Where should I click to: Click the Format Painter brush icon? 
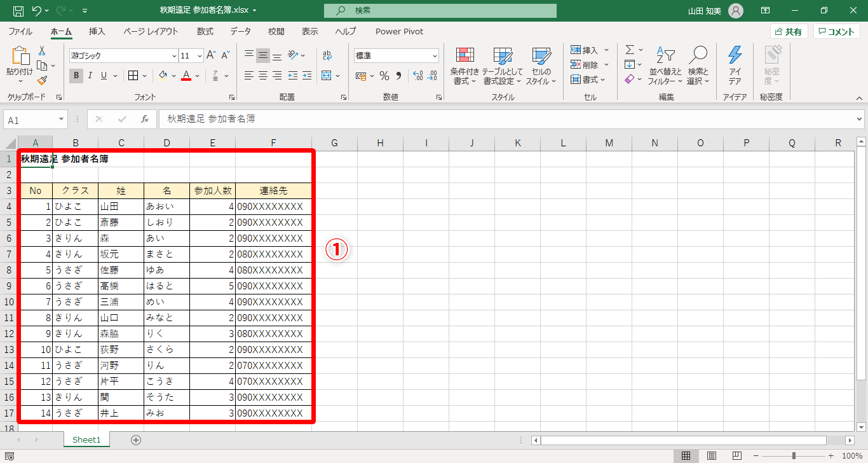click(42, 80)
